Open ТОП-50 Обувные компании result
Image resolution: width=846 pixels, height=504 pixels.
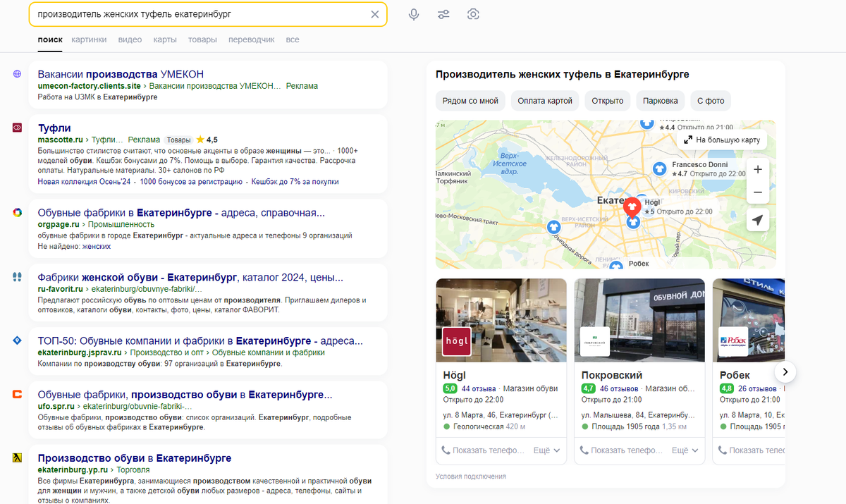(201, 340)
